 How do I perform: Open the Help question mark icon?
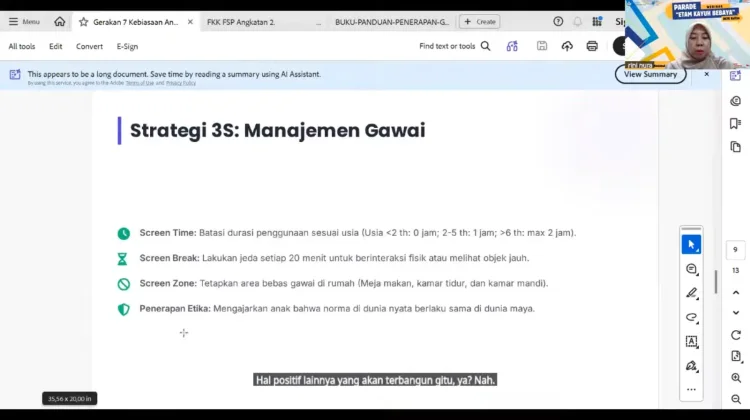pyautogui.click(x=558, y=22)
